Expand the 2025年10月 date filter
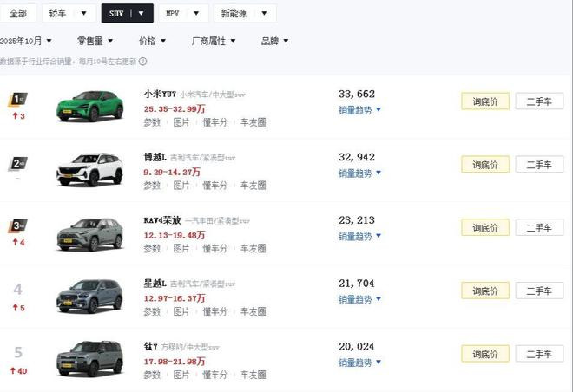The width and height of the screenshot is (573, 392). tap(26, 41)
